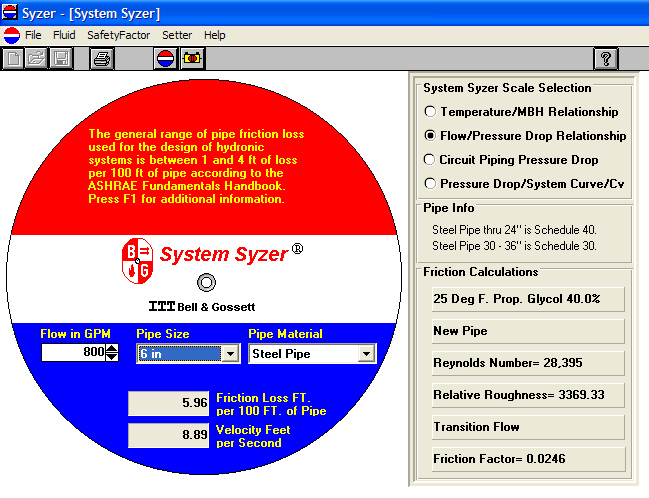Open the System Syzer wheel tool icon
The width and height of the screenshot is (649, 498).
(166, 58)
